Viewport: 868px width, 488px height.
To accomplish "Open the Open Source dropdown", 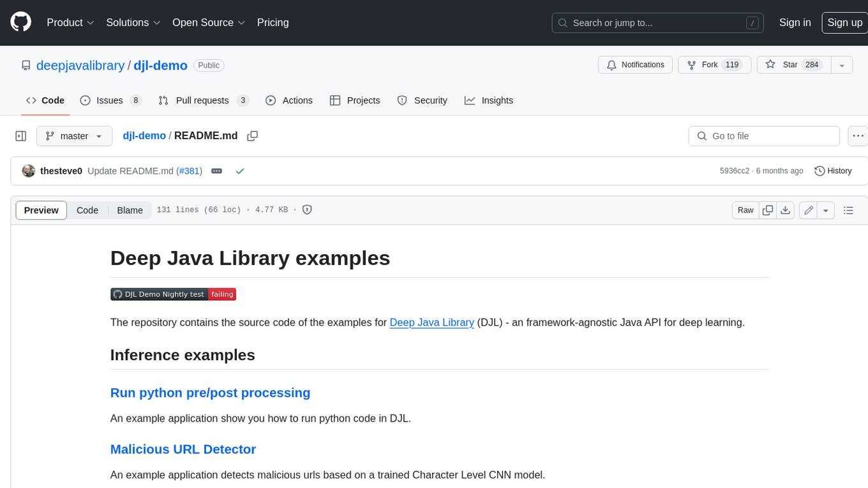I will 209,22.
